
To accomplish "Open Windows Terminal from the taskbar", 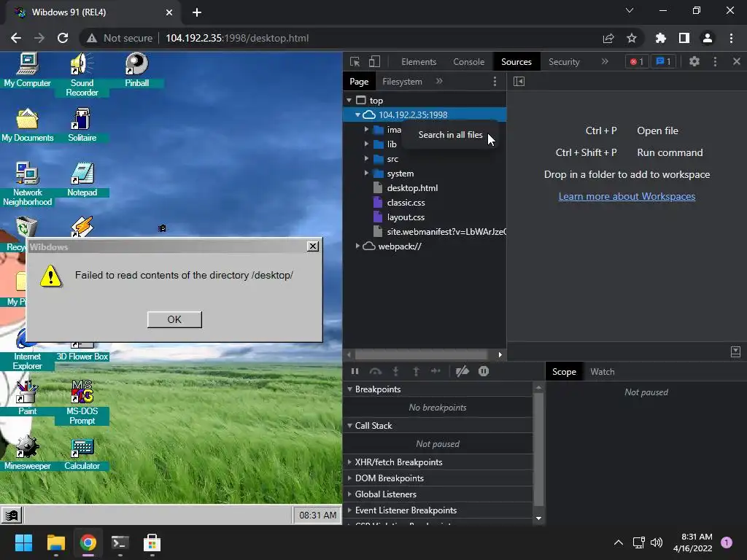I will point(120,542).
